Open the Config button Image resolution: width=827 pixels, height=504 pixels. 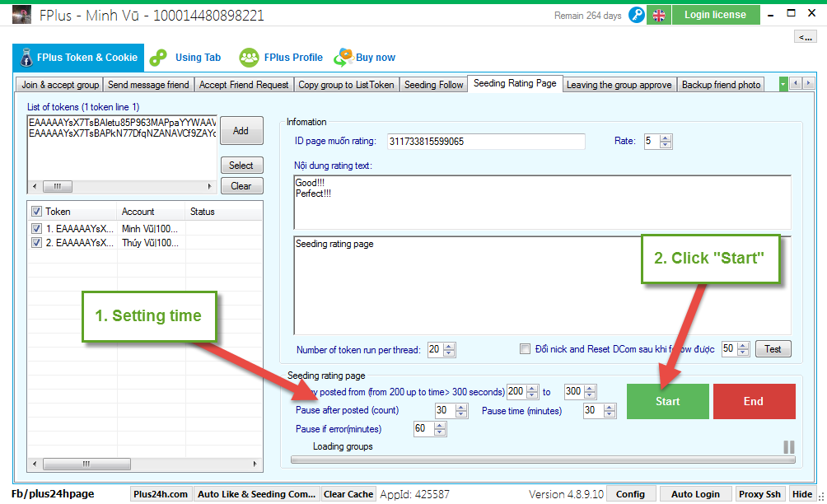[630, 494]
